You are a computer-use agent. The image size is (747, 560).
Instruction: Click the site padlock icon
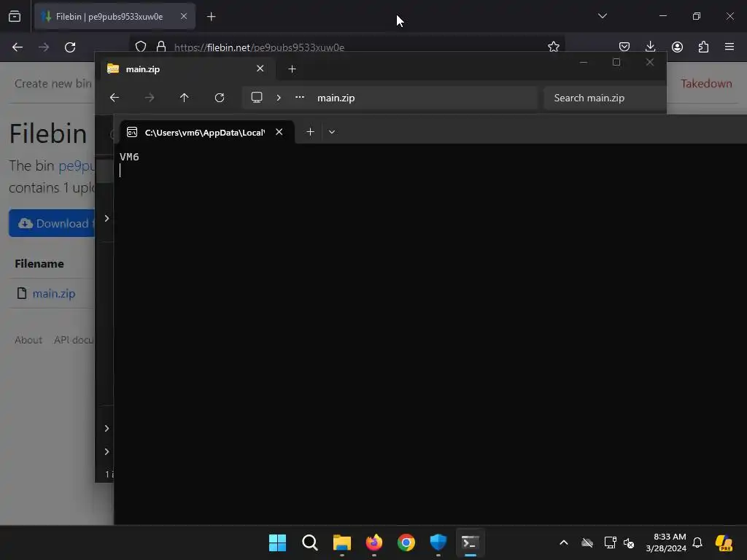tap(161, 47)
